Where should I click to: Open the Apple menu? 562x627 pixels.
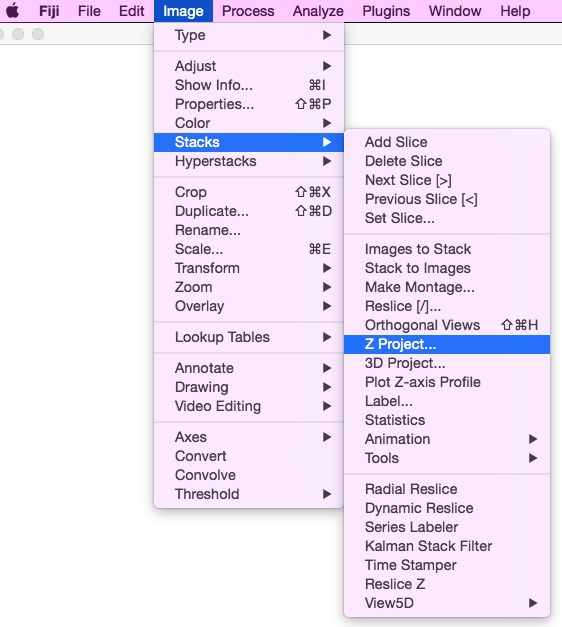tap(12, 11)
